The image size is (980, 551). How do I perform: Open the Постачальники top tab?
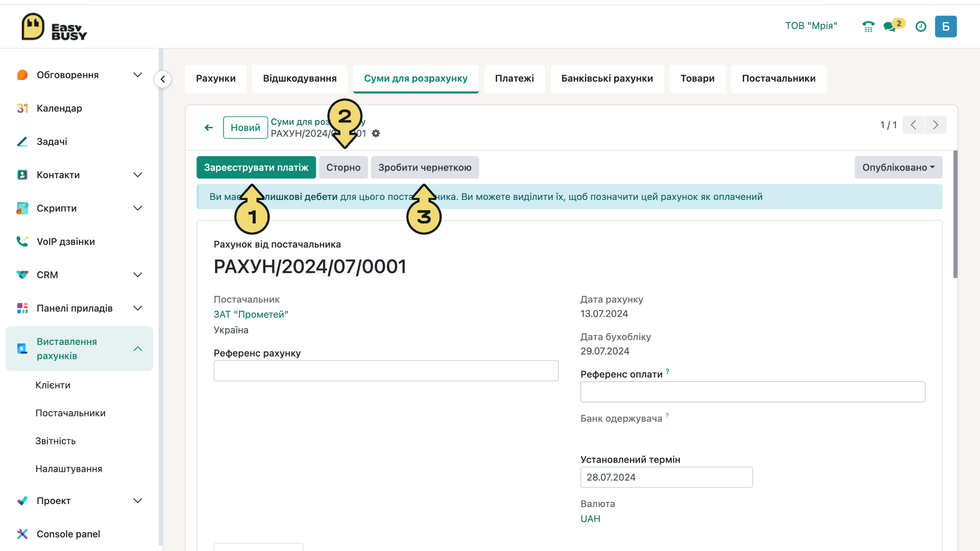[x=778, y=79]
